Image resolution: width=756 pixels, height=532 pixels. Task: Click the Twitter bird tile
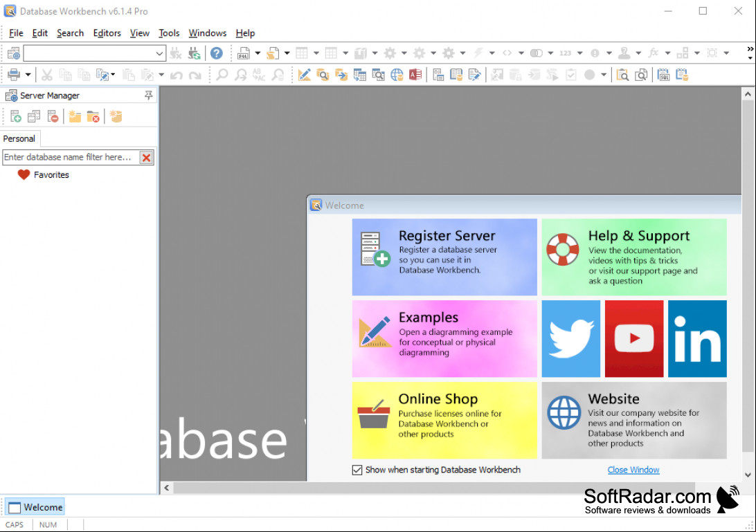point(571,338)
